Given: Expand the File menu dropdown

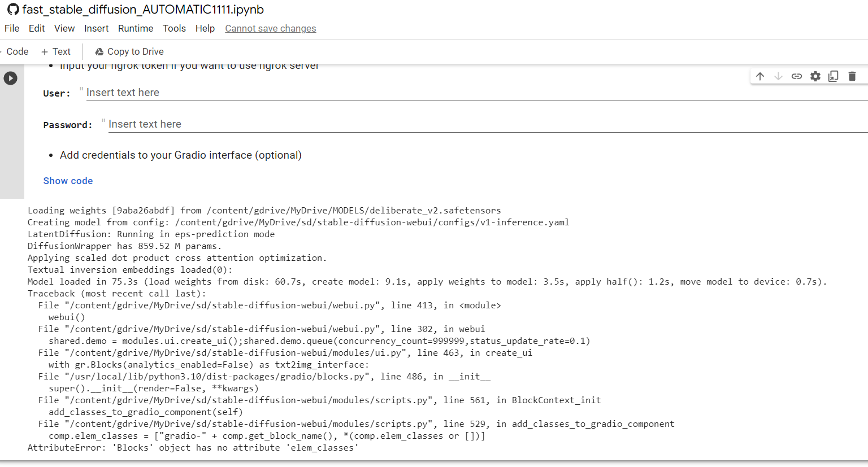Looking at the screenshot, I should click(x=11, y=28).
